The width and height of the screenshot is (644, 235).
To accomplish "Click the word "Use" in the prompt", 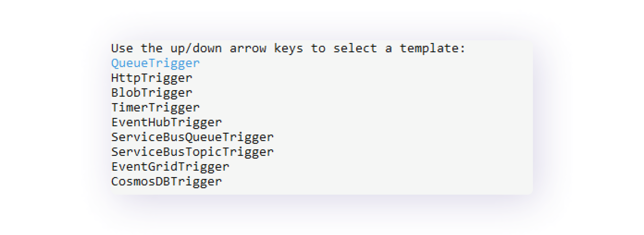I will point(122,48).
